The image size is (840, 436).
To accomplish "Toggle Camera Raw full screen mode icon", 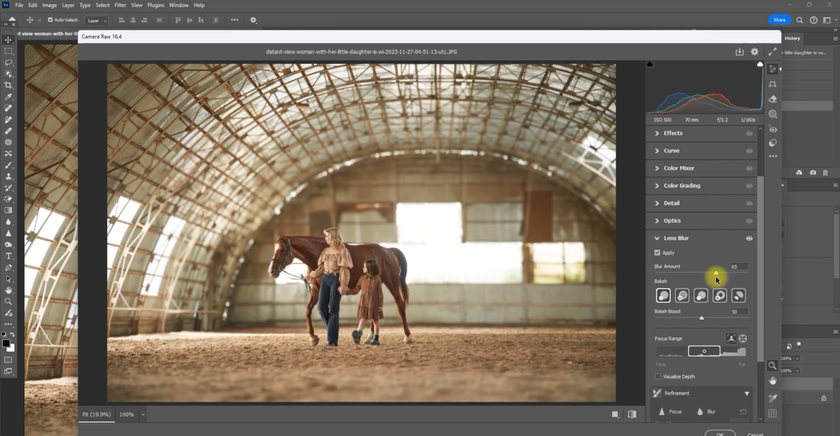I will (x=772, y=51).
